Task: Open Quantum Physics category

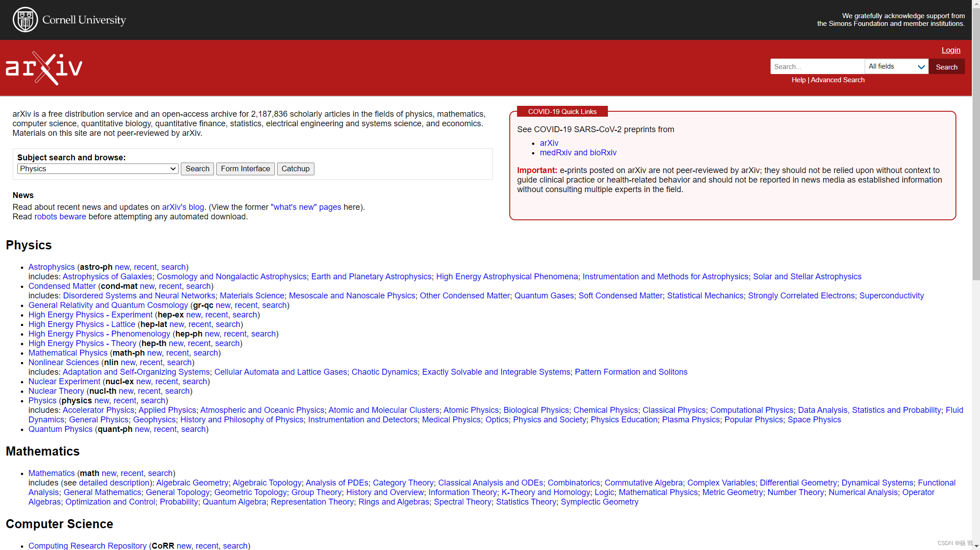Action: (60, 429)
